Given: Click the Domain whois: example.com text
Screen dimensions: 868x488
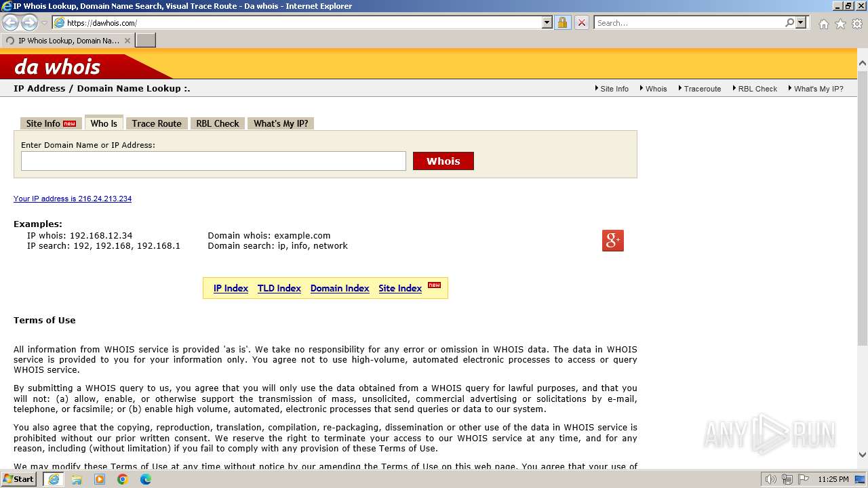Looking at the screenshot, I should (x=269, y=236).
